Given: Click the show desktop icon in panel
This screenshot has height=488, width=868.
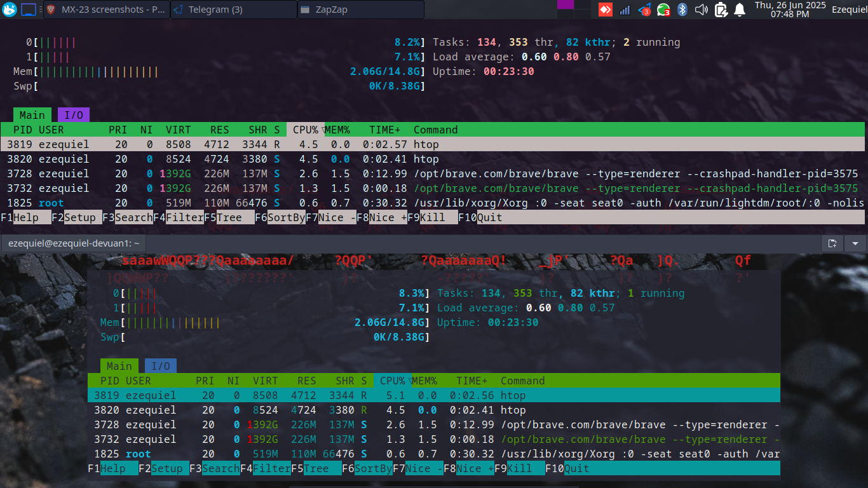Looking at the screenshot, I should tap(29, 10).
